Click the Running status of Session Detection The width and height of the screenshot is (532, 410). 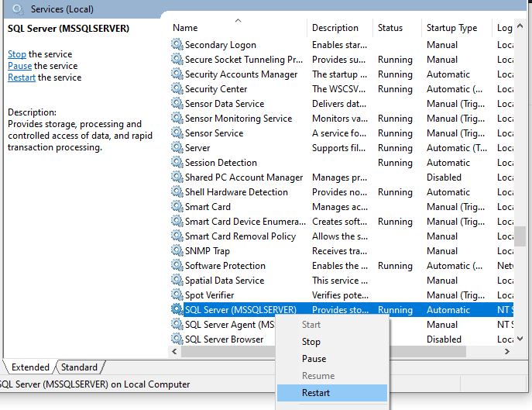click(395, 163)
